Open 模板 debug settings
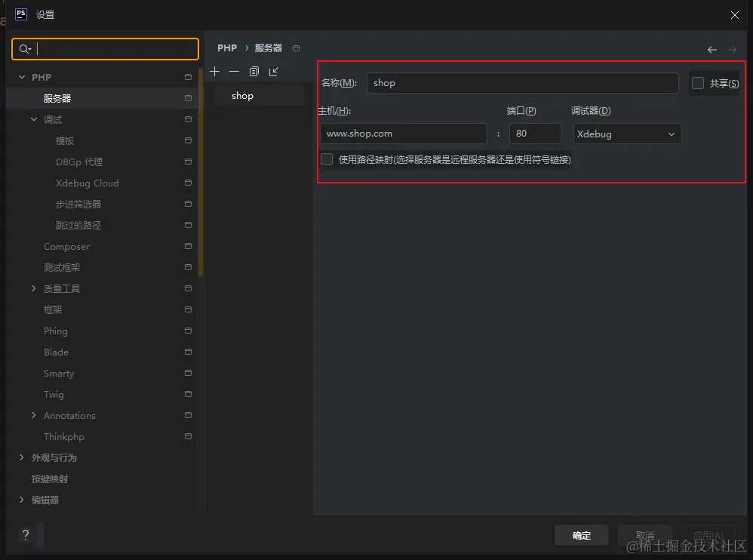The image size is (753, 560). [65, 140]
